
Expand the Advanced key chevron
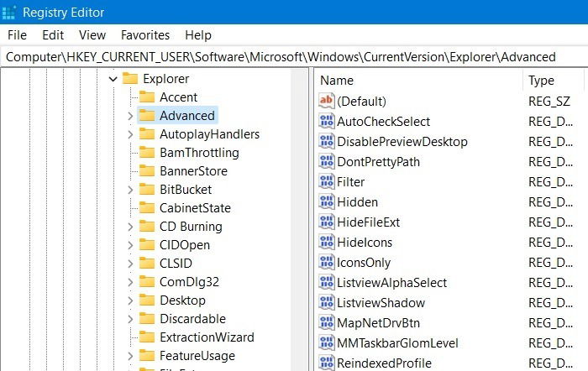pyautogui.click(x=130, y=116)
